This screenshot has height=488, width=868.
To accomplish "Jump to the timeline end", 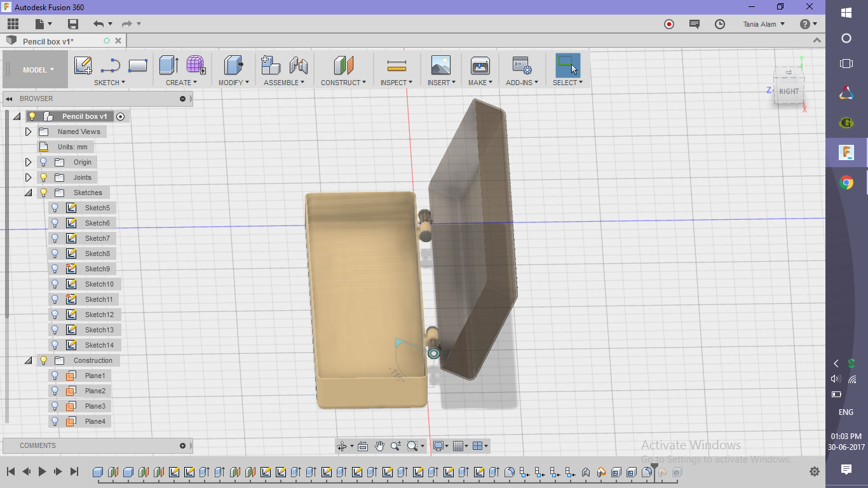I will (74, 471).
